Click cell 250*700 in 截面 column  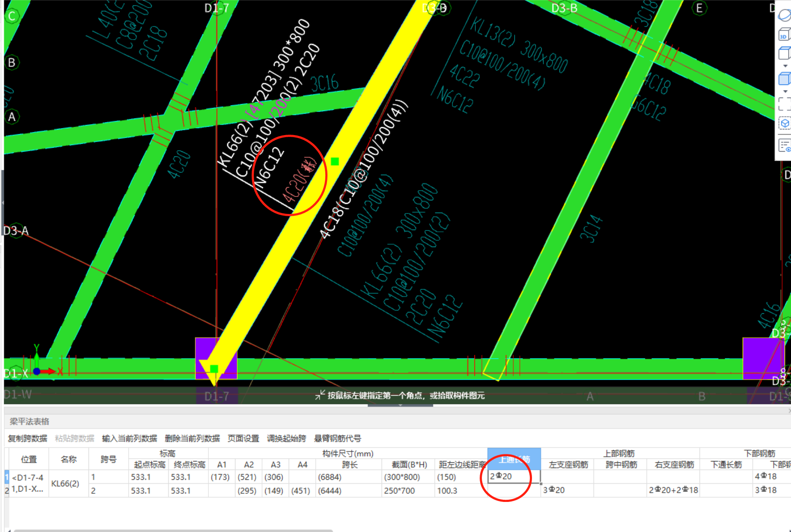pyautogui.click(x=409, y=491)
